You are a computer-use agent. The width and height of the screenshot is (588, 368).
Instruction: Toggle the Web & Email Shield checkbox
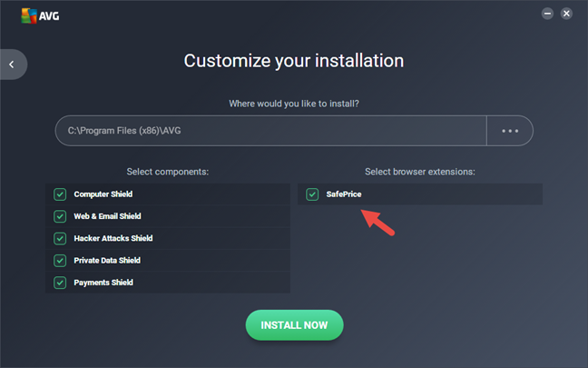60,216
